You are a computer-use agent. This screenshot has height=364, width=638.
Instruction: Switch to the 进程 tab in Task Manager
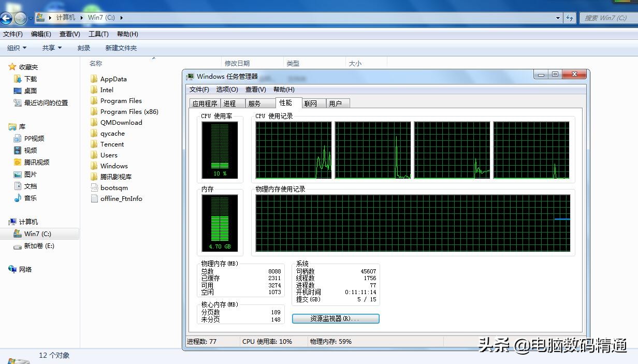point(230,104)
